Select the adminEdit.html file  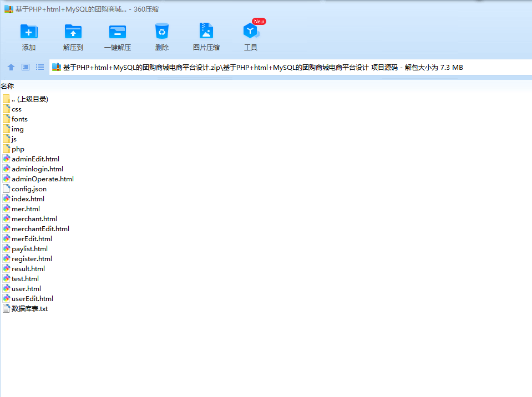coord(31,159)
